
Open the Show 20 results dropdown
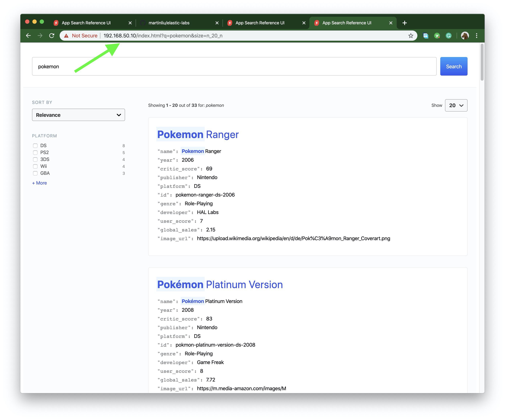456,105
